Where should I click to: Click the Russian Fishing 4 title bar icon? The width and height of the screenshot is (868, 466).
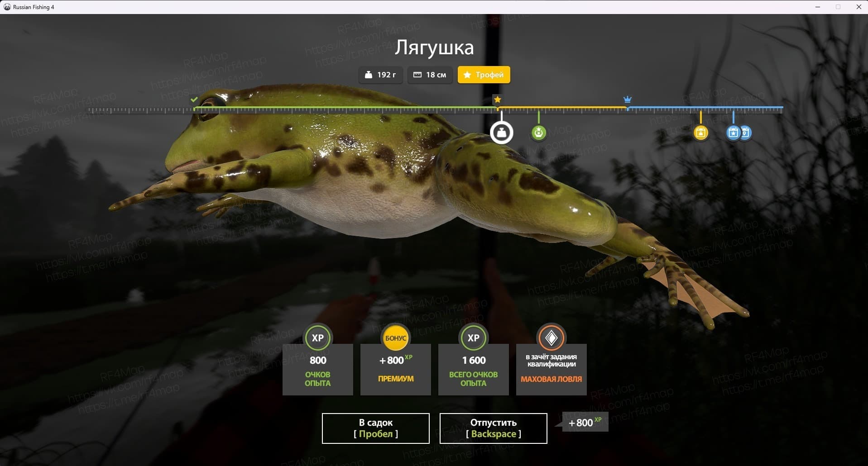coord(7,7)
